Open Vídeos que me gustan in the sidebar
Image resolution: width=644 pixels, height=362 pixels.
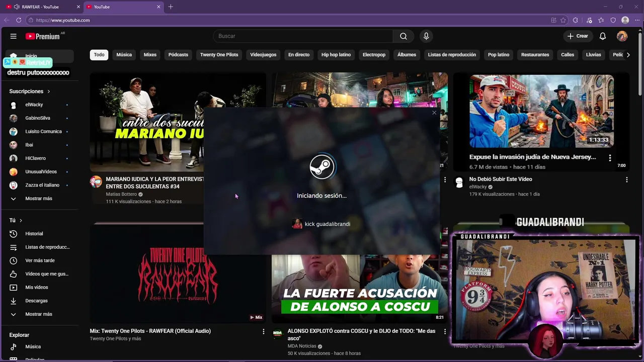pos(41,274)
